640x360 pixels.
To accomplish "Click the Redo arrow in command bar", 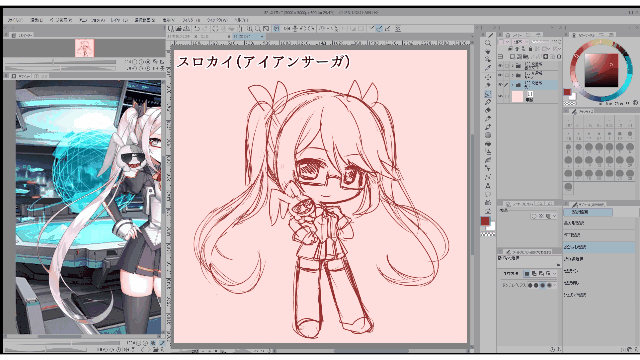I will tap(205, 29).
